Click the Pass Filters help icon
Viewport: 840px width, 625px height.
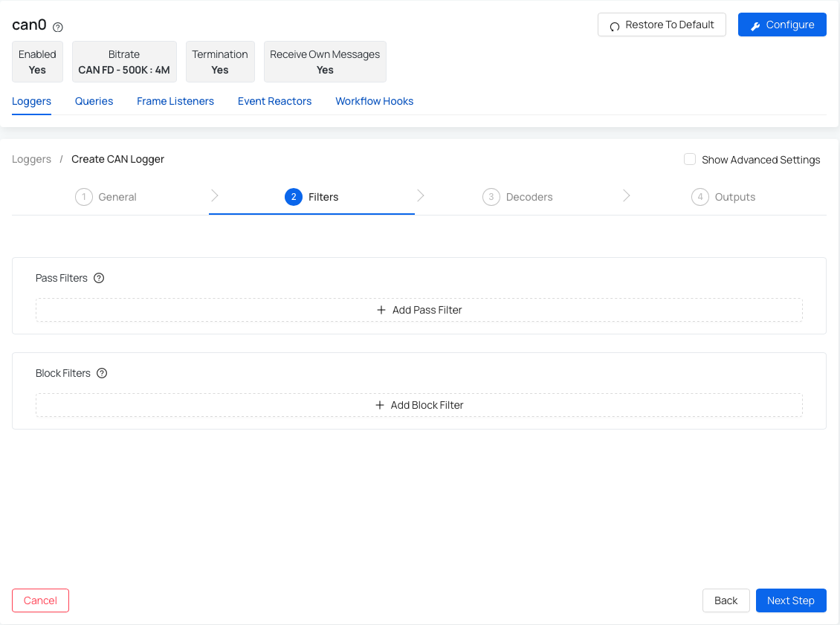[99, 278]
